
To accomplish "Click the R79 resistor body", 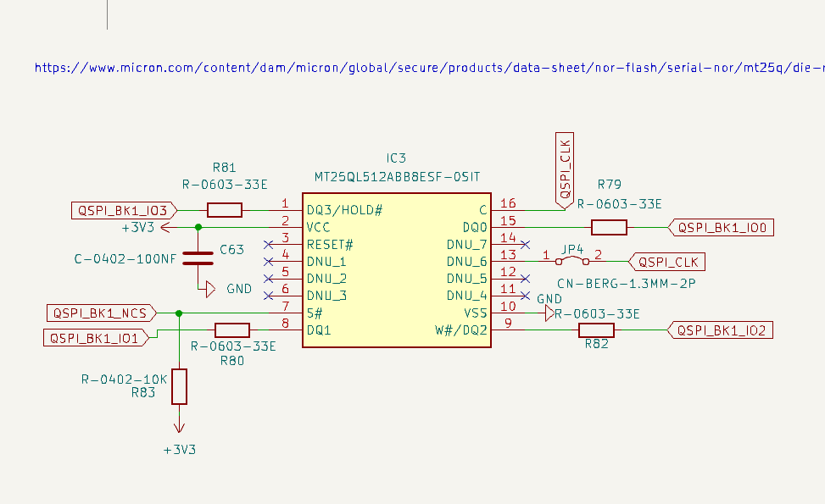I will coord(608,227).
